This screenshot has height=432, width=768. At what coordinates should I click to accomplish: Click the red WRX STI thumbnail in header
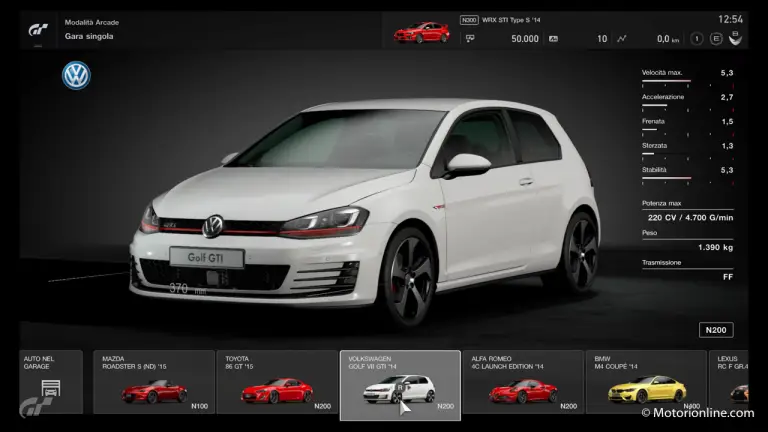coord(421,33)
